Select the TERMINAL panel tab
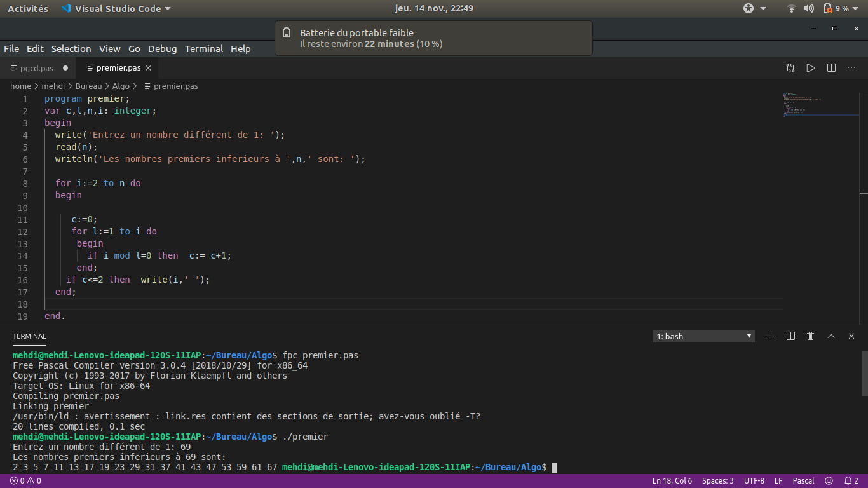 point(29,336)
